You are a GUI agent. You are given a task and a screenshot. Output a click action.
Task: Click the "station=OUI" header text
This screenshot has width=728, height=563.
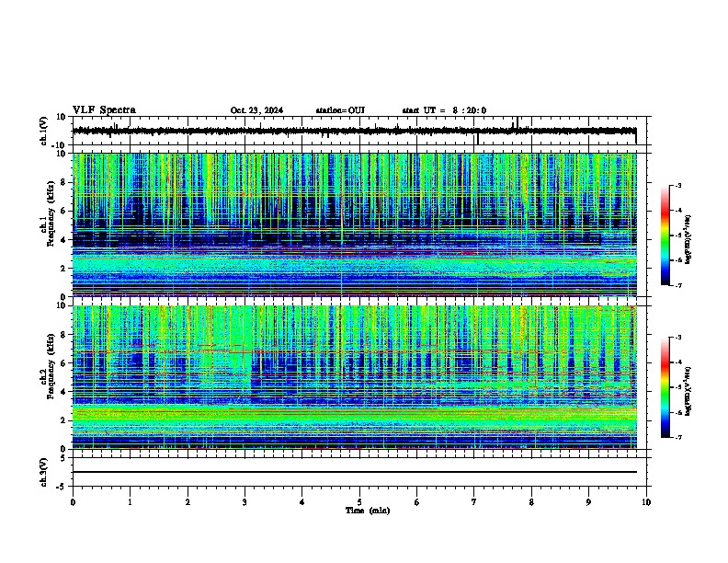point(340,110)
